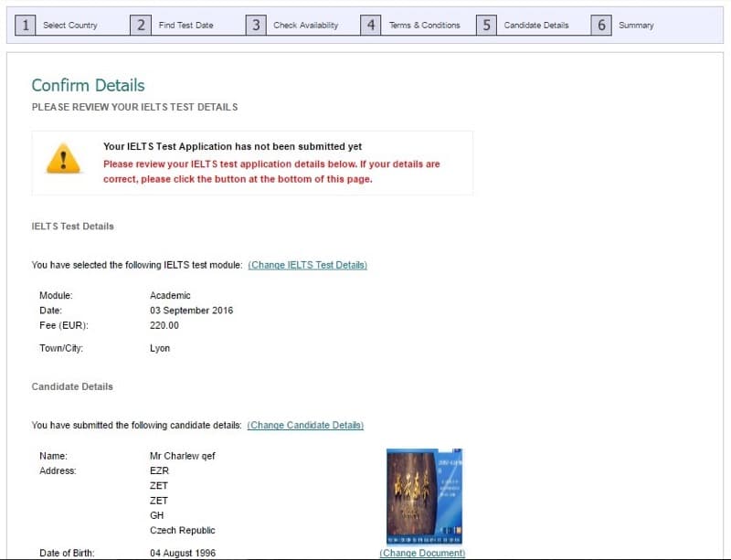The height and width of the screenshot is (560, 731).
Task: Click the step 4 number box
Action: 371,25
